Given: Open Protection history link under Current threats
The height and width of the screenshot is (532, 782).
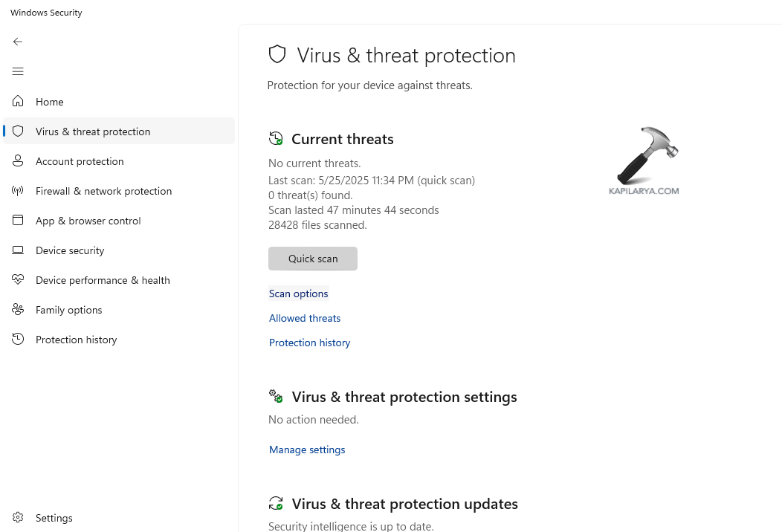Looking at the screenshot, I should tap(310, 343).
